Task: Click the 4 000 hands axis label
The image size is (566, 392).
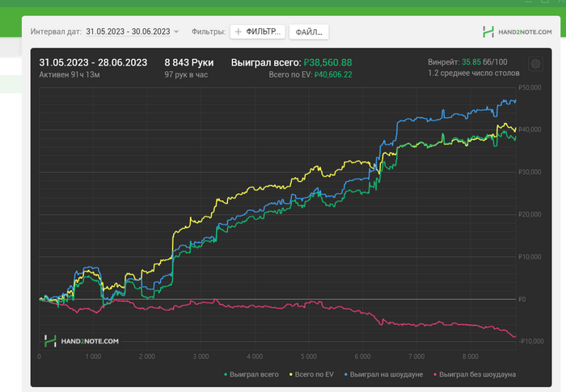Action: coord(255,356)
